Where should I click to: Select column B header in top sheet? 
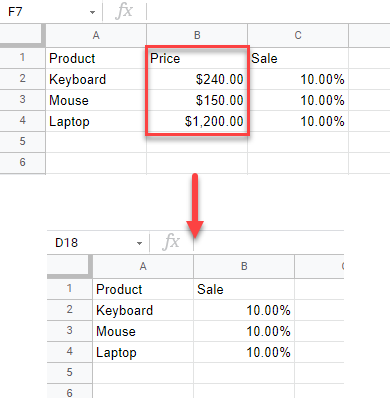(x=197, y=35)
